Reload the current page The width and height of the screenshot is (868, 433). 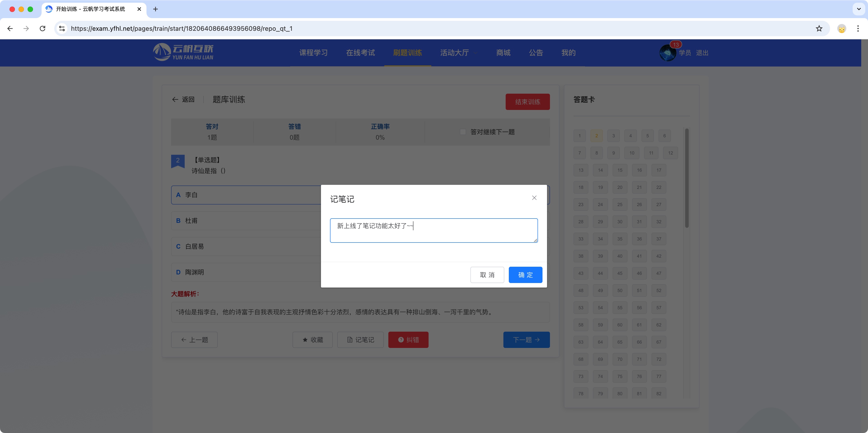[x=42, y=29]
